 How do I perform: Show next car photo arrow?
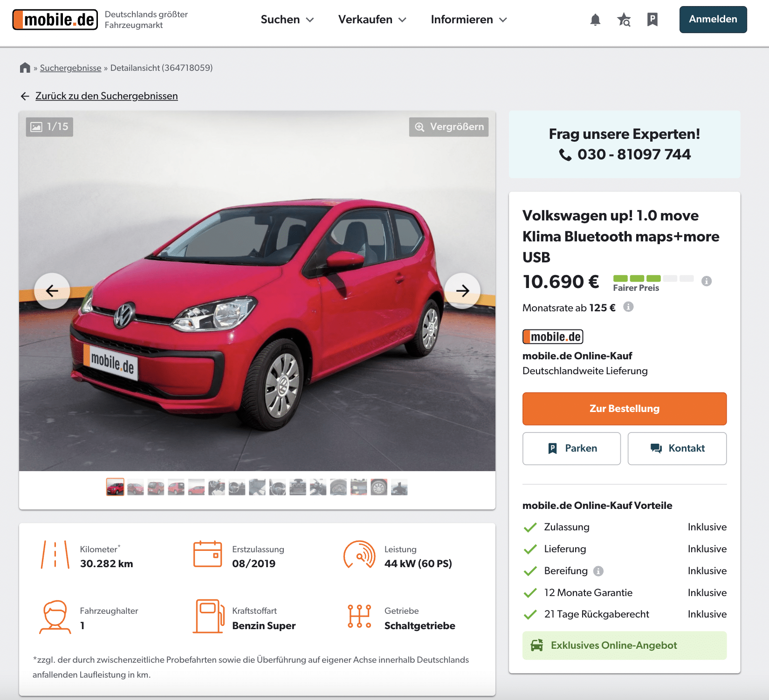tap(462, 291)
